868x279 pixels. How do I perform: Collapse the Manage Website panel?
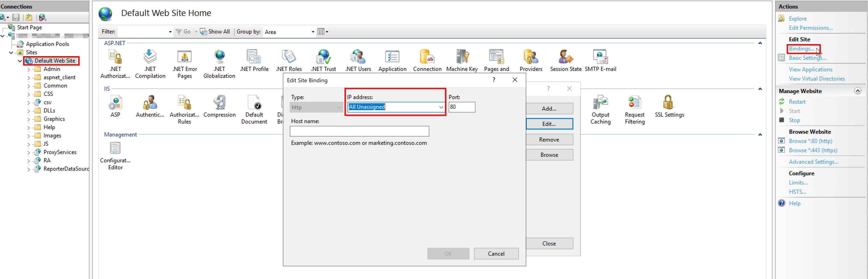click(858, 91)
